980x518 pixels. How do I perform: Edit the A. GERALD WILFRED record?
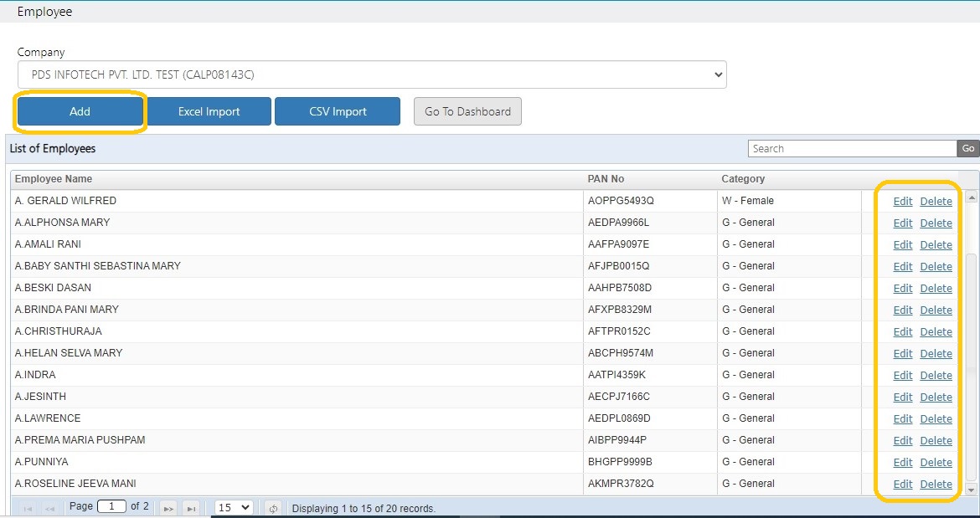click(x=902, y=201)
